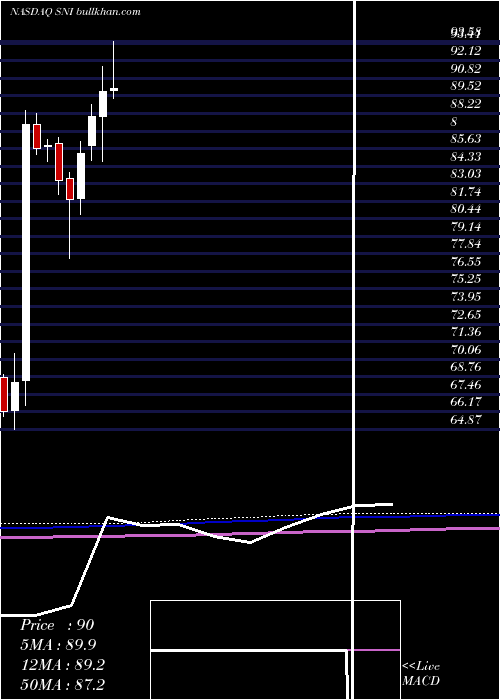500x700 pixels.
Task: Click the 77.84 price label
Action: coord(466,244)
